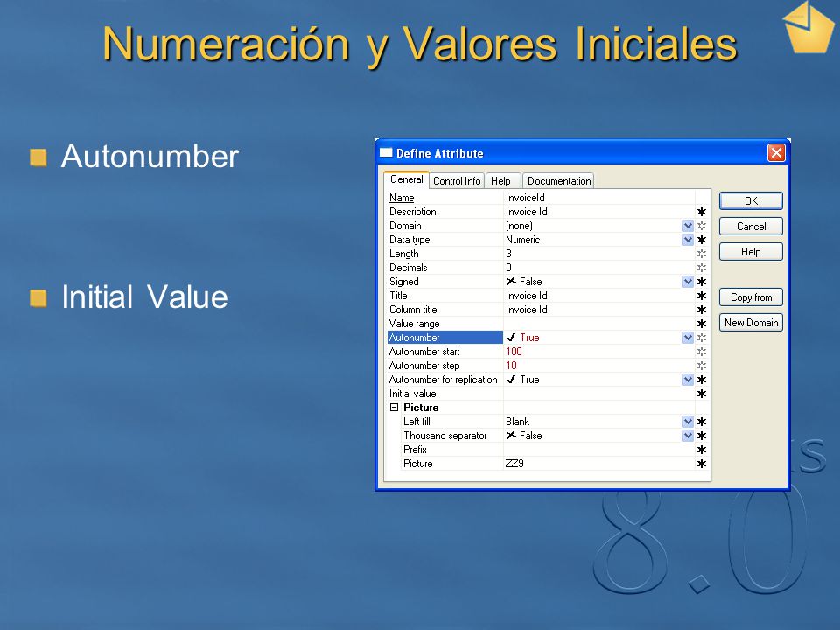840x630 pixels.
Task: Confirm with the OK button
Action: (x=751, y=201)
